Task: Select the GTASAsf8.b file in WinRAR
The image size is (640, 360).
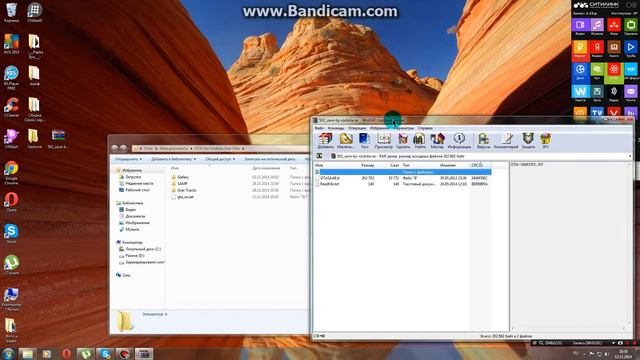Action: tap(329, 178)
